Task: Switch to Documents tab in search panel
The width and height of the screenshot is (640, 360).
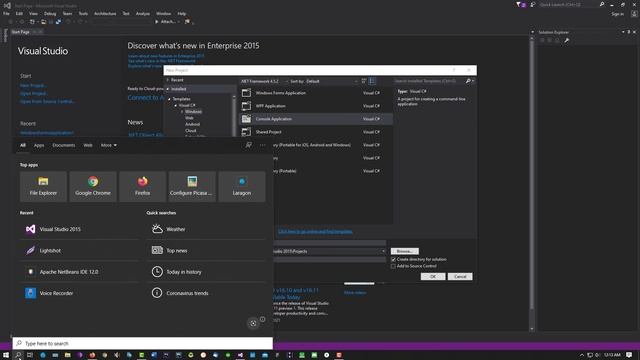Action: coord(64,145)
